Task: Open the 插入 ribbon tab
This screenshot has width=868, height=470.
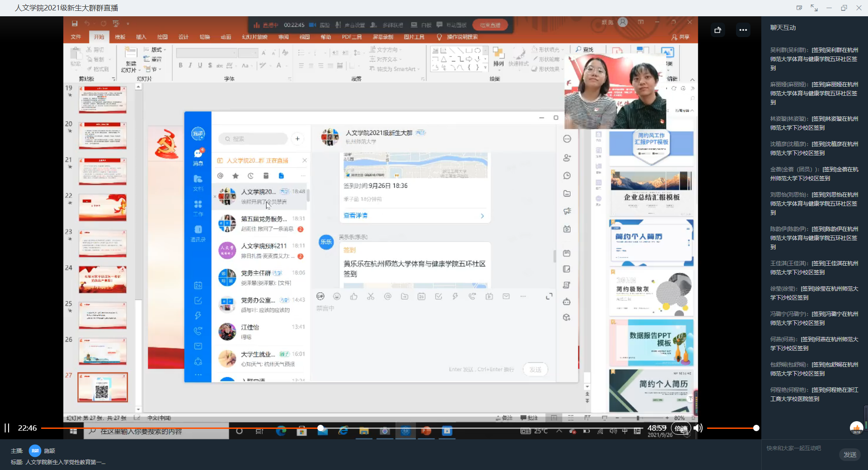Action: click(141, 37)
